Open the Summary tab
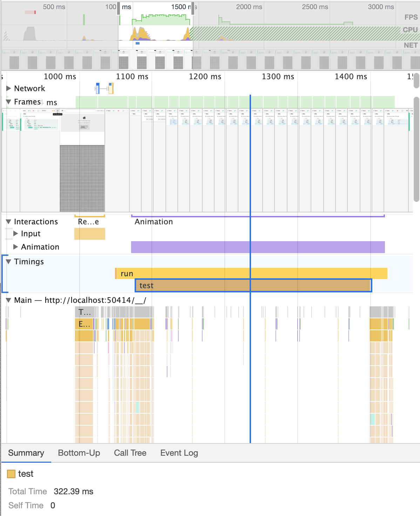The width and height of the screenshot is (420, 516). 26,453
